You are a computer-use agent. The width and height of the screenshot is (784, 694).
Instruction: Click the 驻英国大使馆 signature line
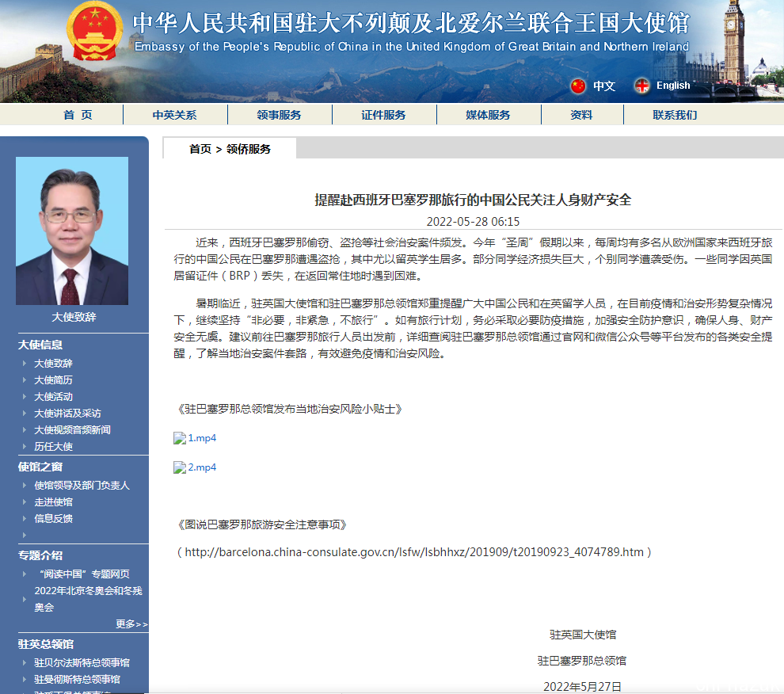[x=583, y=635]
